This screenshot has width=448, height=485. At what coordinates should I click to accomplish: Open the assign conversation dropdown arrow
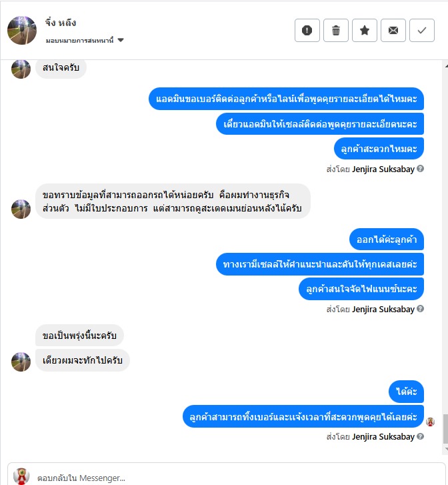[x=121, y=40]
